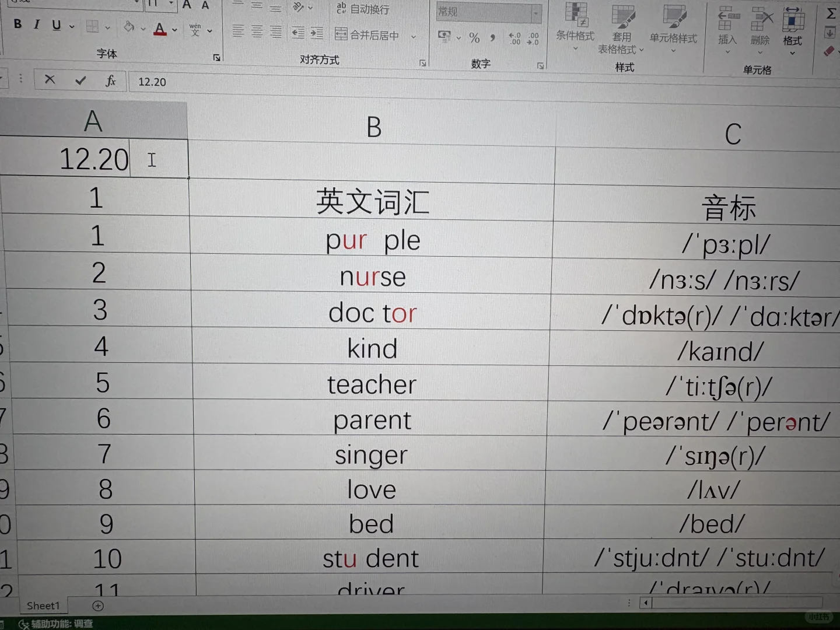Select the Italic formatting icon
The height and width of the screenshot is (630, 840).
coord(36,24)
